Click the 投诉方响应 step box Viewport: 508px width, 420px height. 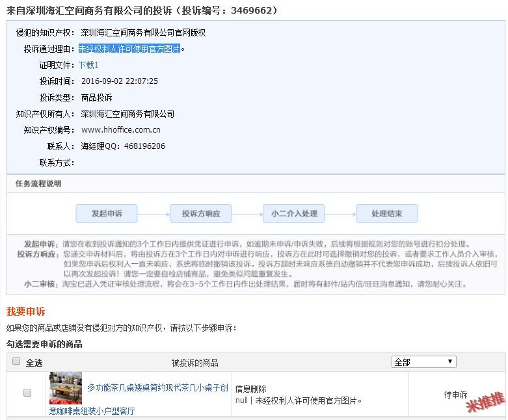pos(200,214)
